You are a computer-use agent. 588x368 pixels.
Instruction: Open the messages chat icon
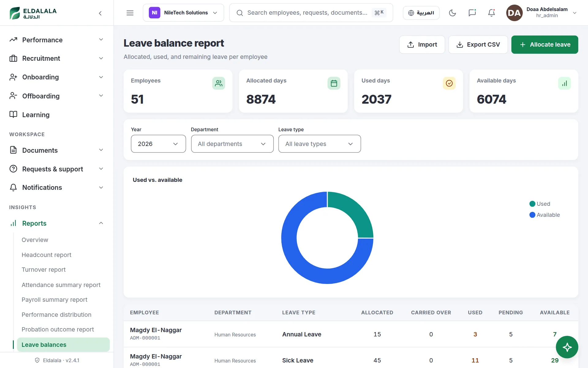point(472,13)
